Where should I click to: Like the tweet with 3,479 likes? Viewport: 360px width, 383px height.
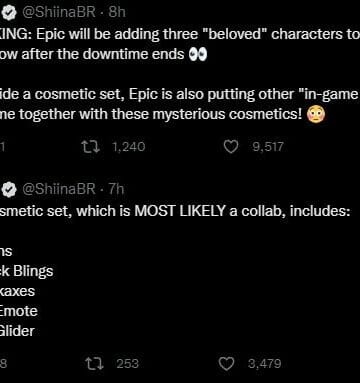pos(226,364)
